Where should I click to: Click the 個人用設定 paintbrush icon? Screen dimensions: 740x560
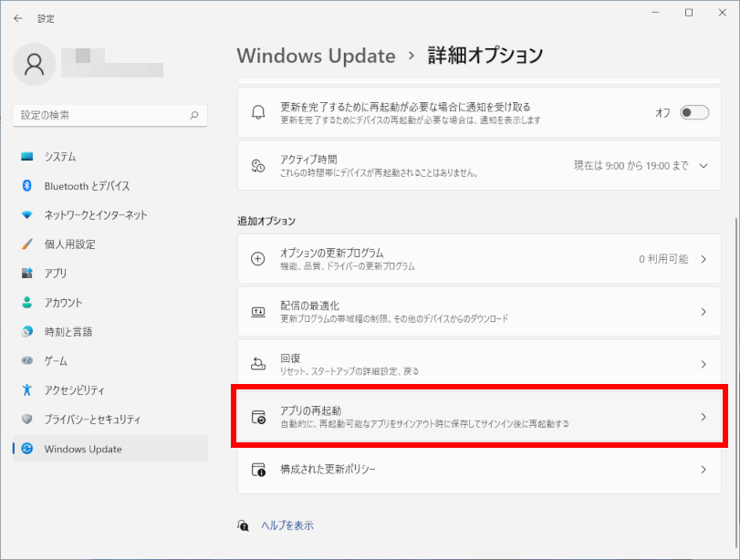point(26,244)
